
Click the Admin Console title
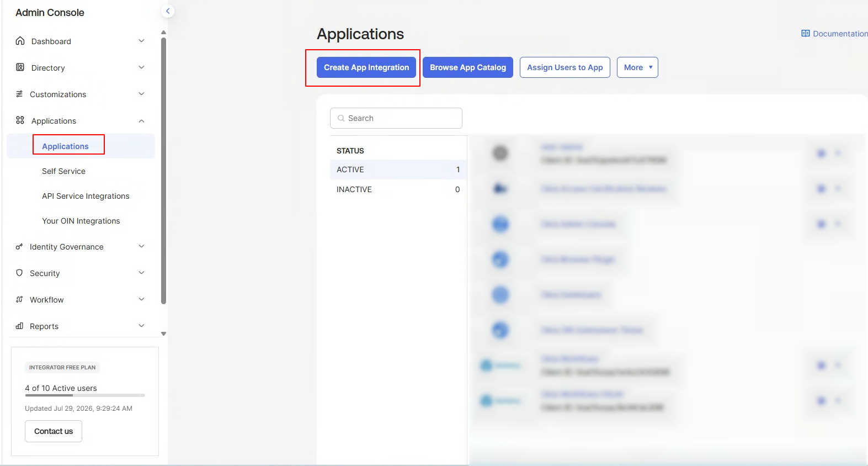[50, 13]
